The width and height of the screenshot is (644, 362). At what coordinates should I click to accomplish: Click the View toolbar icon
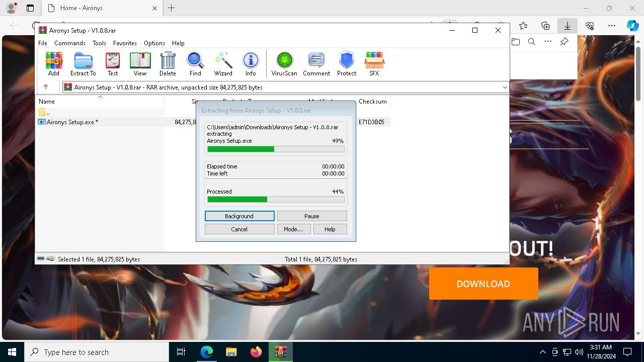point(140,64)
